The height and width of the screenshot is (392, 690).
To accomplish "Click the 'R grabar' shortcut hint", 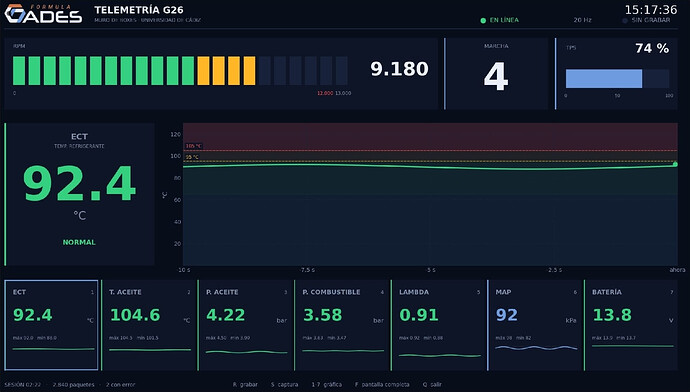I will tap(245, 385).
